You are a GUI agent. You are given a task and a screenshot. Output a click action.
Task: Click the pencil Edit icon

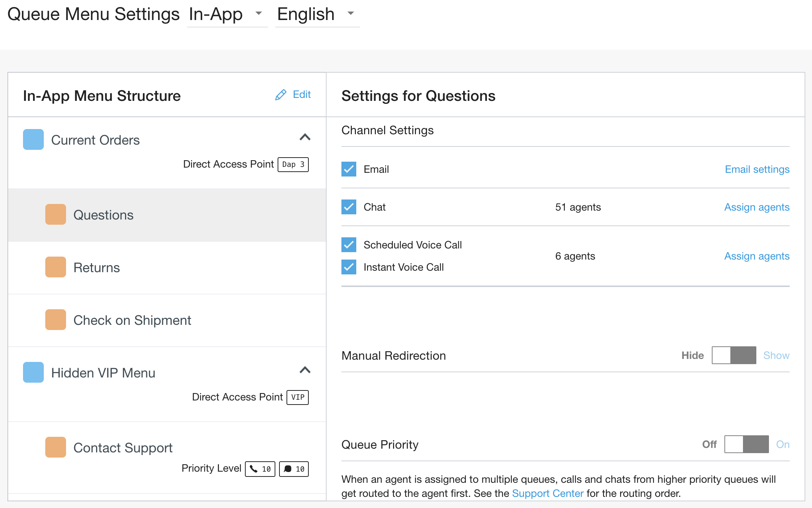click(281, 95)
